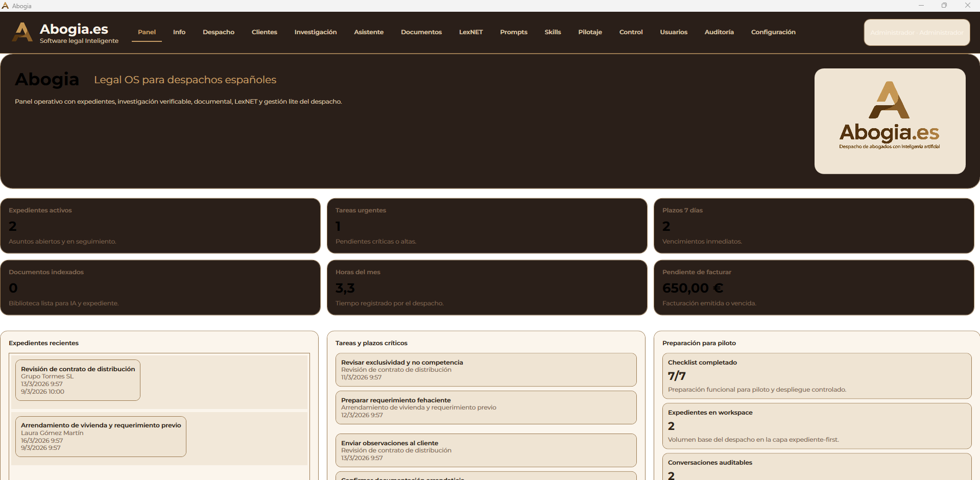Go to the Investigación section
Image resolution: width=980 pixels, height=480 pixels.
coord(315,32)
